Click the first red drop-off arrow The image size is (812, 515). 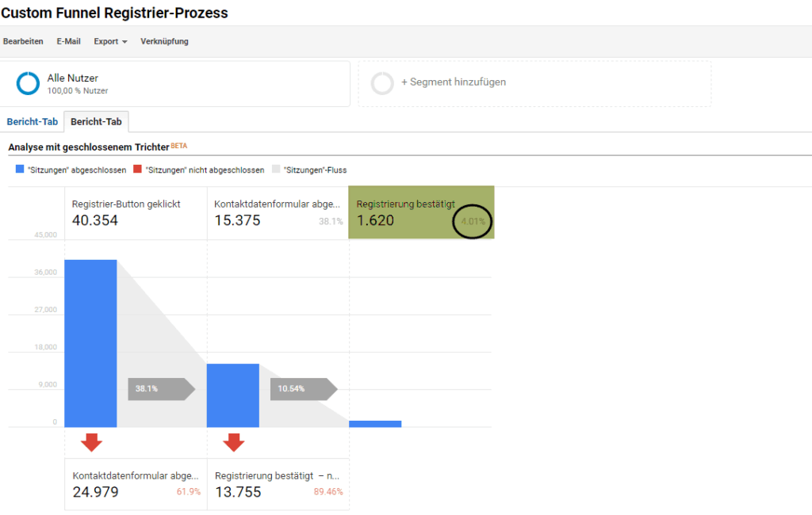click(91, 442)
